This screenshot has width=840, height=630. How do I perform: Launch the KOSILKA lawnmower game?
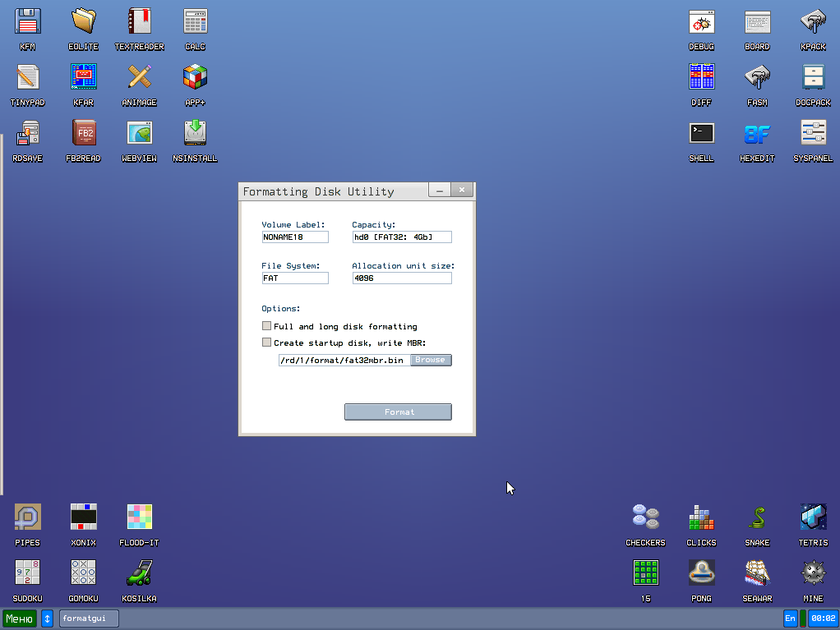point(139,573)
